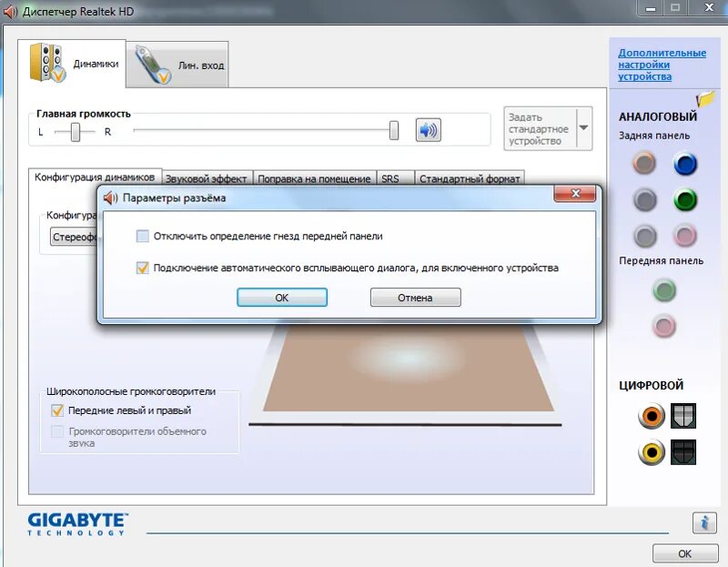Switch to the Лин. вход device tab

click(x=177, y=65)
